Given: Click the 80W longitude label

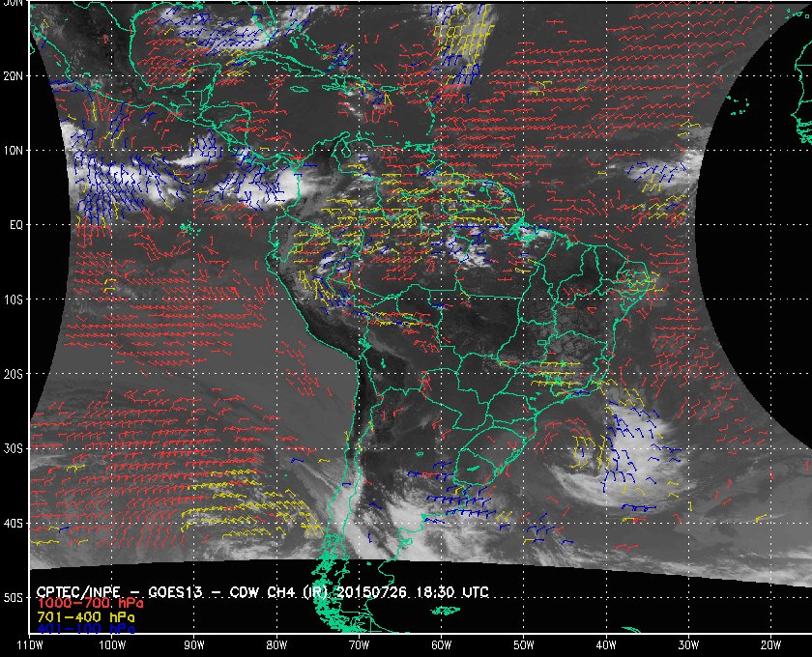Looking at the screenshot, I should (x=276, y=645).
